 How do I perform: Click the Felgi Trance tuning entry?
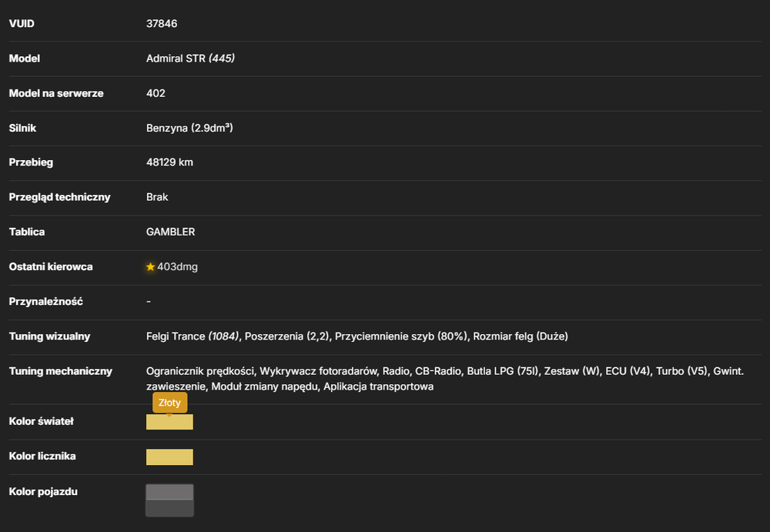(x=192, y=336)
